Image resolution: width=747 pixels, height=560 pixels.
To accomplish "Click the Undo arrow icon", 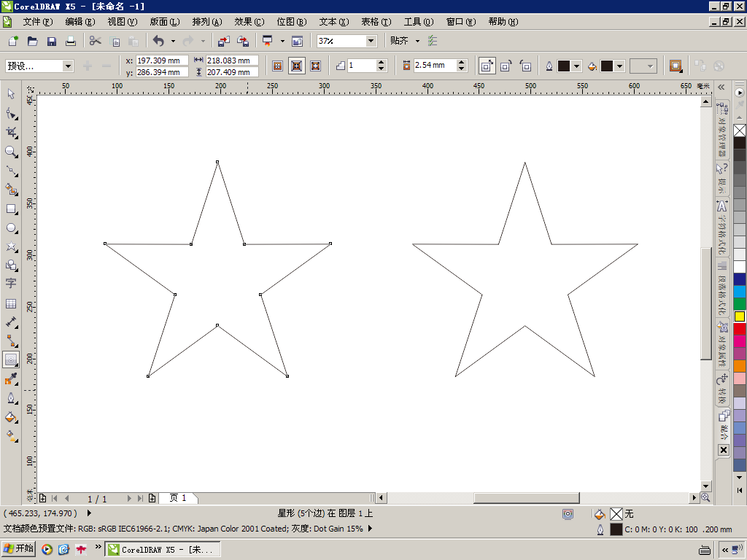I will (x=158, y=41).
